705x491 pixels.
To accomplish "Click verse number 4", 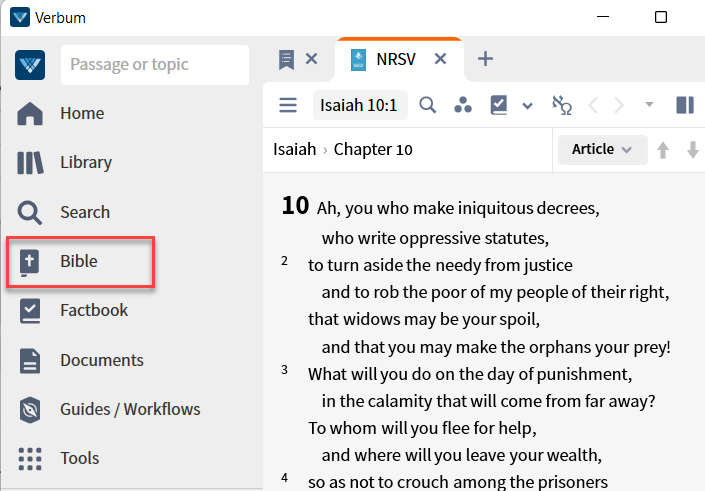I will pos(284,478).
